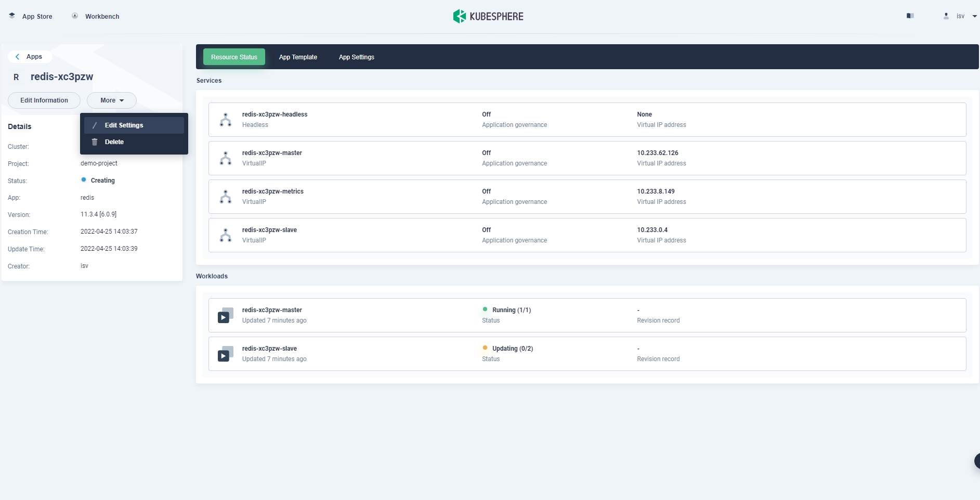Viewport: 980px width, 500px height.
Task: Open the redis-xc3pzw-slave workload link
Action: coord(269,349)
